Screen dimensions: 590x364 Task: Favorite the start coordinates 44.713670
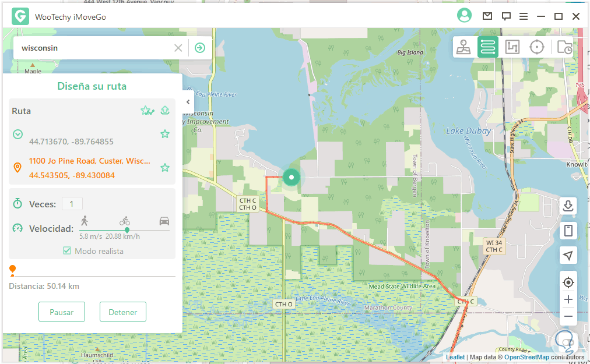(x=165, y=134)
